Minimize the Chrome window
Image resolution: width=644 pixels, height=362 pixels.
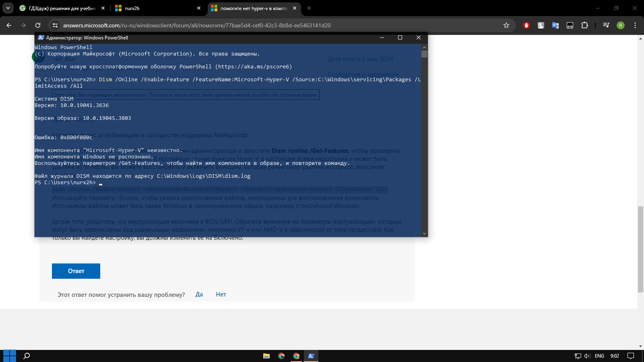[598, 8]
